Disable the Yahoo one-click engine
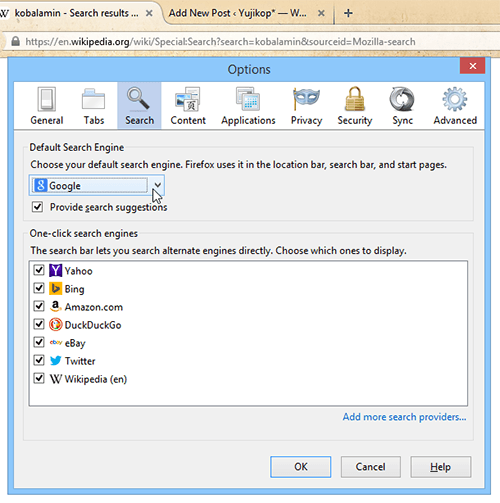500x503 pixels. (39, 270)
